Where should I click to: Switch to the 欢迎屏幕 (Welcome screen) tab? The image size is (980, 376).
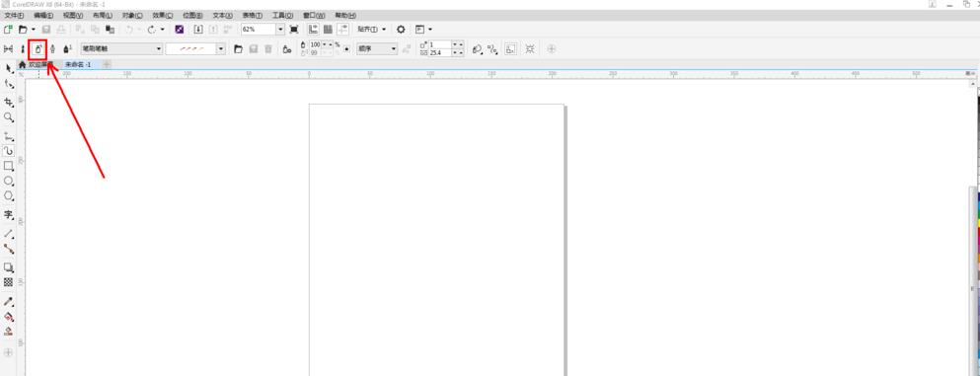point(38,64)
